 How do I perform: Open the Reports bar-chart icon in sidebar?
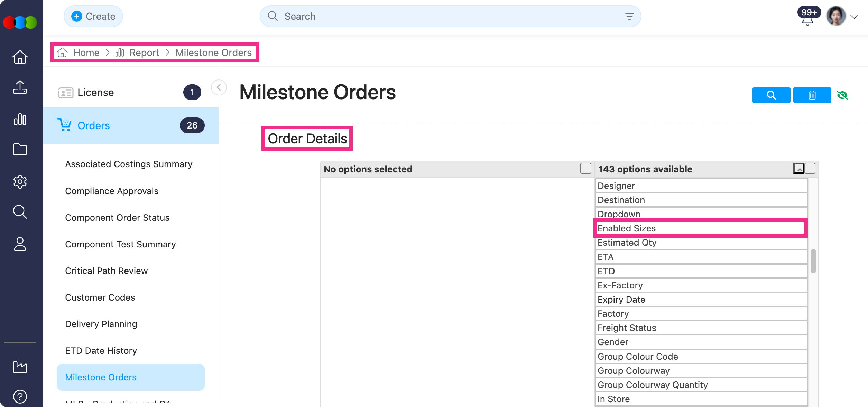pos(20,119)
